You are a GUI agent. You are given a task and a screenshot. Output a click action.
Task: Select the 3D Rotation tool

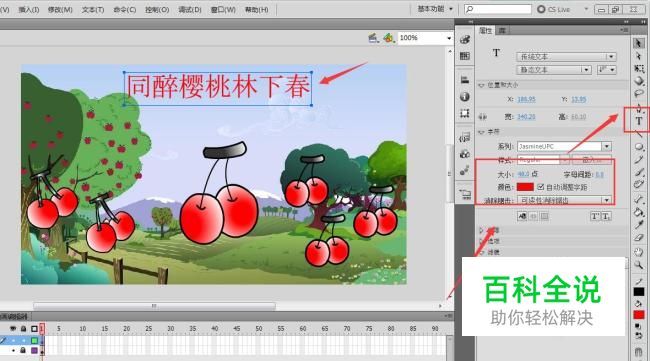639,81
